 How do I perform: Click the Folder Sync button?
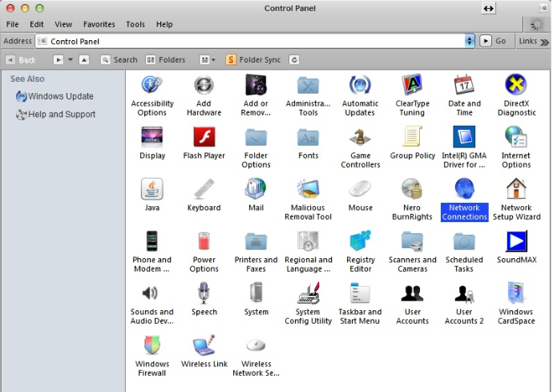[x=253, y=59]
